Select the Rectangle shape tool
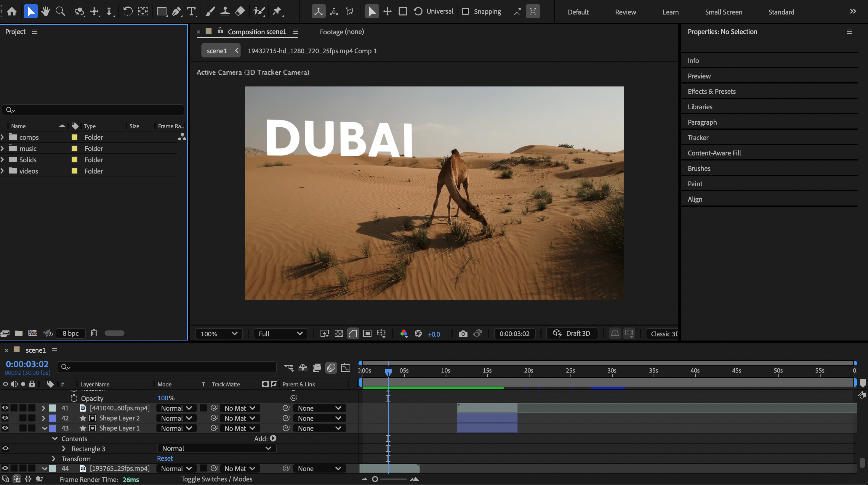Viewport: 868px width, 485px height. (x=161, y=12)
